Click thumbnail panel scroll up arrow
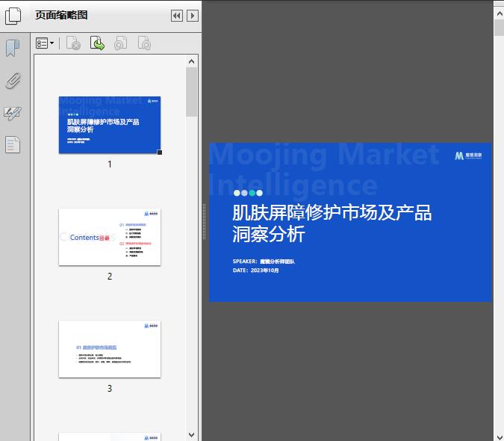This screenshot has width=504, height=441. pyautogui.click(x=192, y=61)
